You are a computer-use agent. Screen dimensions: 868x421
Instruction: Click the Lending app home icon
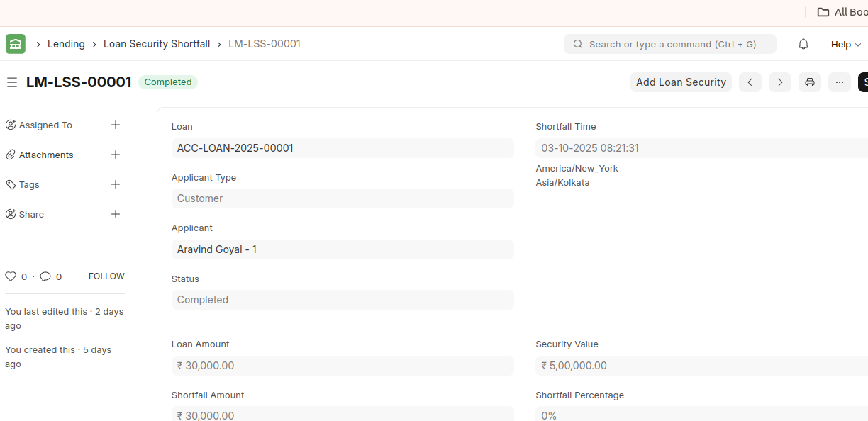[16, 44]
